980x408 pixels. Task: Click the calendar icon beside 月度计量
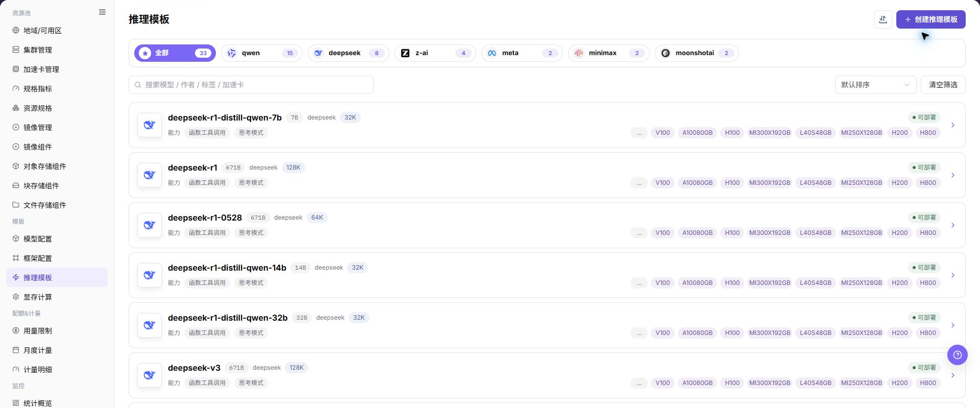pos(16,350)
